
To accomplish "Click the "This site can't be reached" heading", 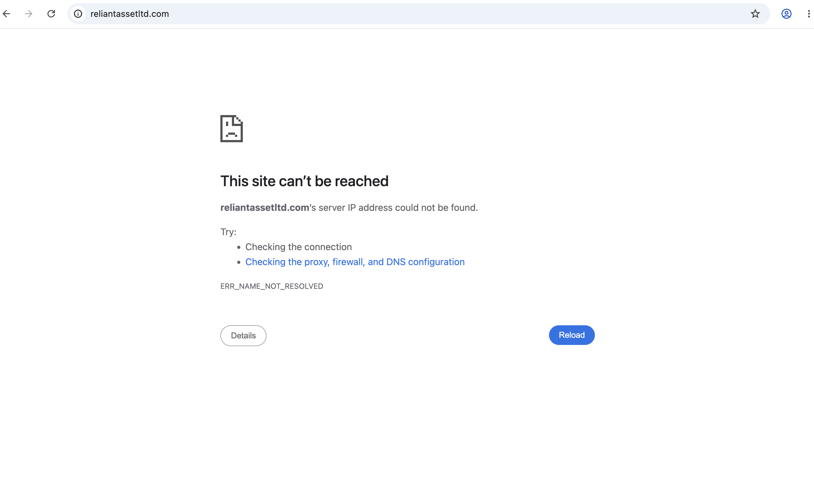I will coord(304,181).
